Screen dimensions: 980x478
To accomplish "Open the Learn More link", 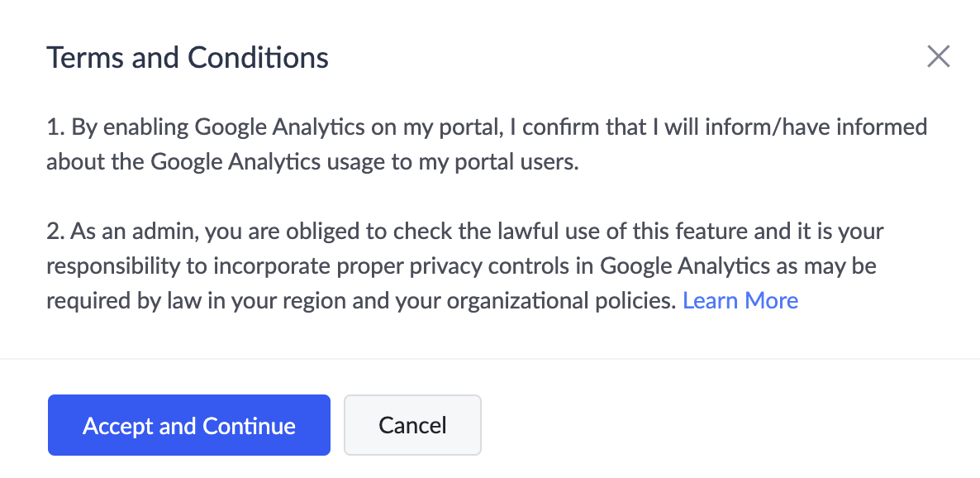I will click(740, 300).
